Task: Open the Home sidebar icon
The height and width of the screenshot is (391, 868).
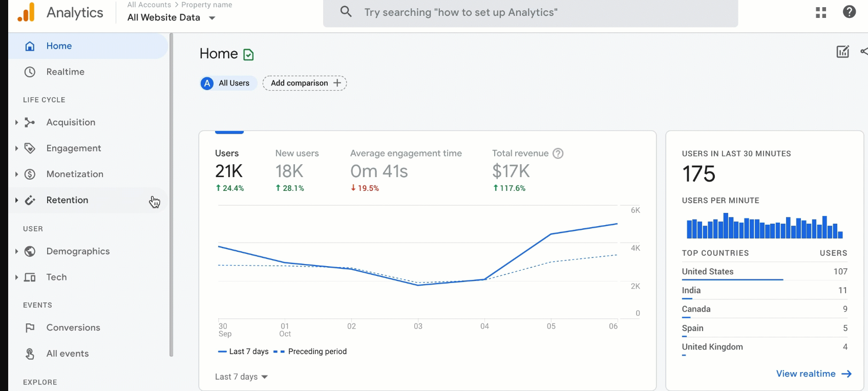Action: pyautogui.click(x=30, y=46)
